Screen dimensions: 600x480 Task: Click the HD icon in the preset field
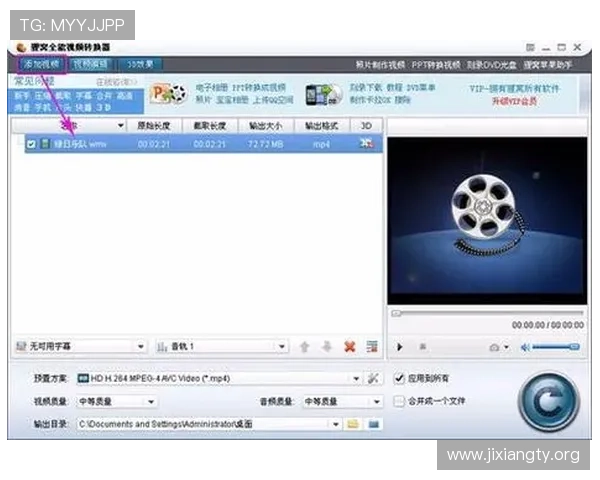pos(83,379)
